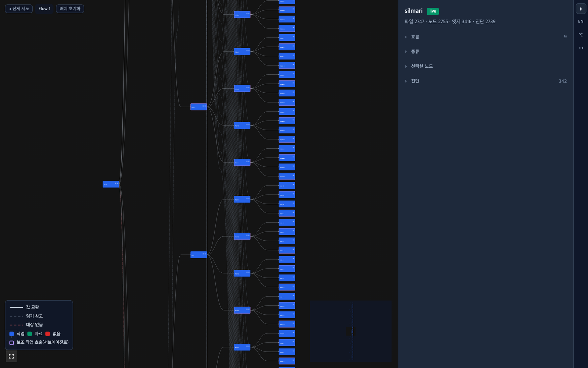This screenshot has width=588, height=368.
Task: Expand the 진단 section
Action: click(486, 81)
